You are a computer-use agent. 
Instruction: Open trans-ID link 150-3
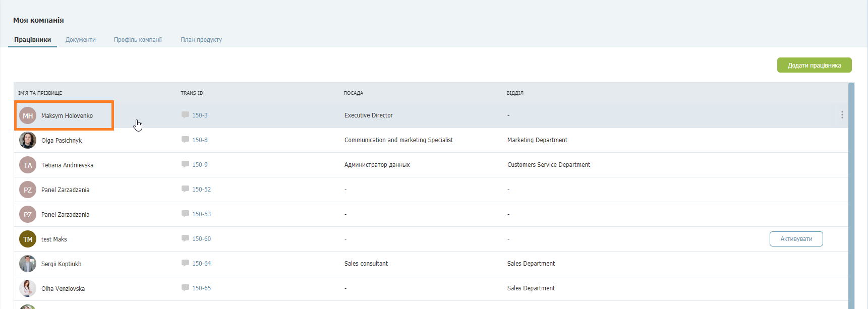[x=200, y=115]
